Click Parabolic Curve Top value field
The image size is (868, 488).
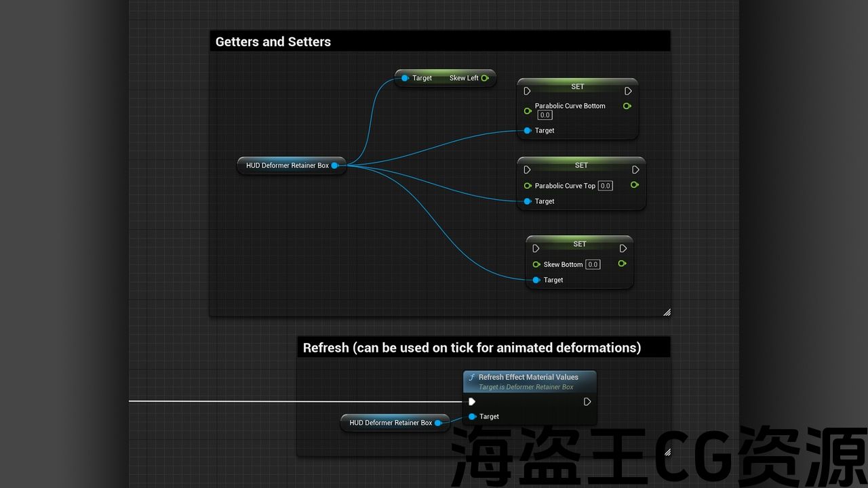pyautogui.click(x=605, y=186)
